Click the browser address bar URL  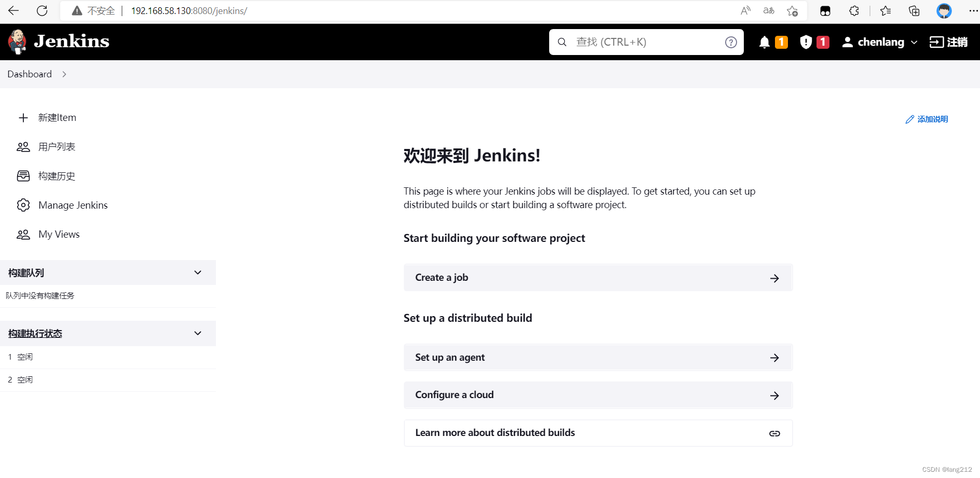coord(189,11)
